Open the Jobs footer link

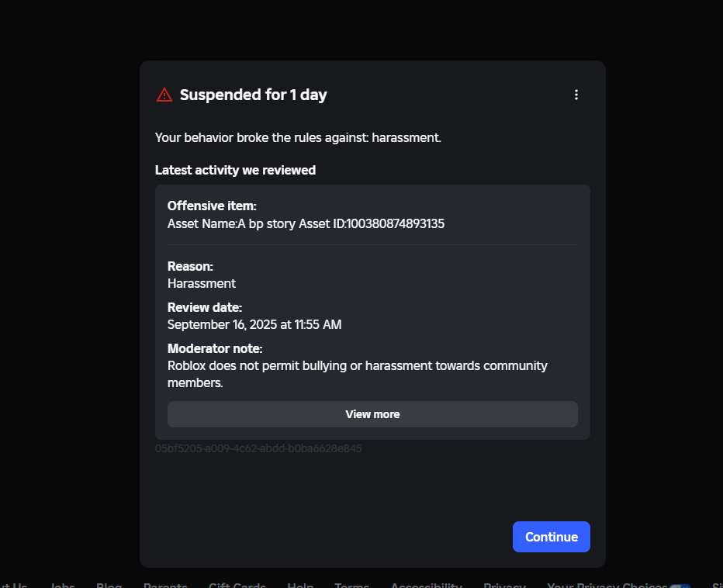pos(62,585)
